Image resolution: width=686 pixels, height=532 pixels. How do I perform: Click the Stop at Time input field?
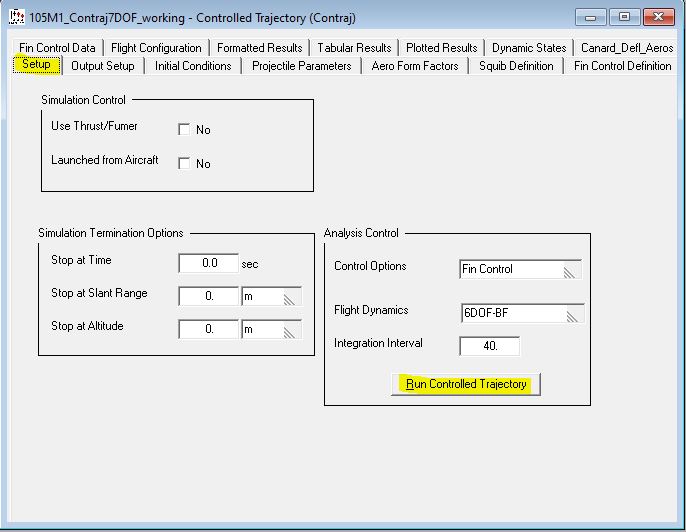pos(209,264)
